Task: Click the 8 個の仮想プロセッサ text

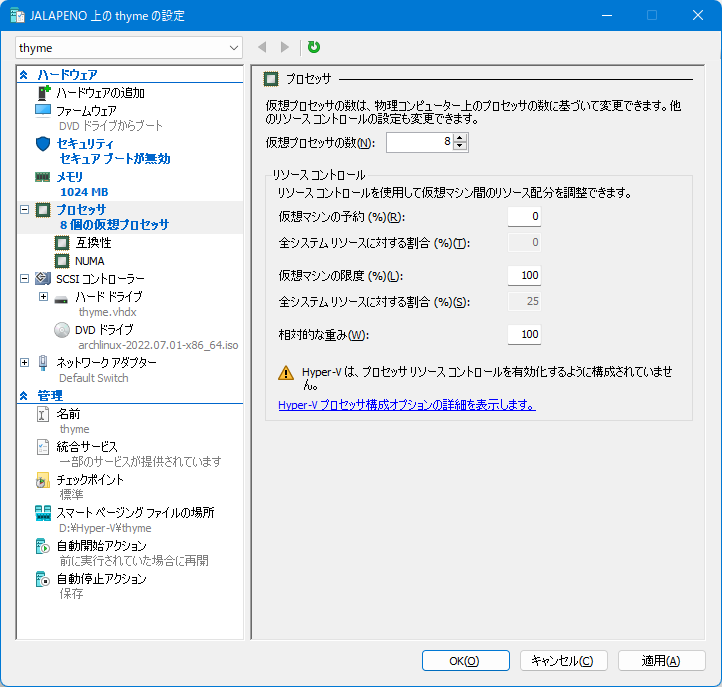Action: (x=115, y=225)
